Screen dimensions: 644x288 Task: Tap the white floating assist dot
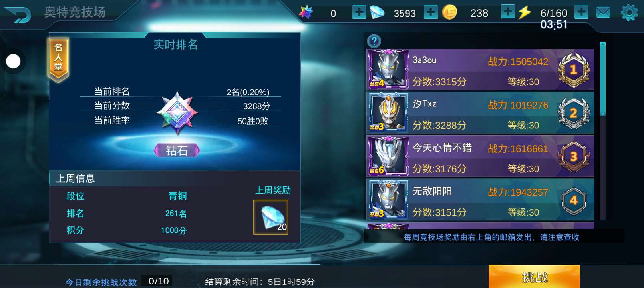click(x=13, y=61)
